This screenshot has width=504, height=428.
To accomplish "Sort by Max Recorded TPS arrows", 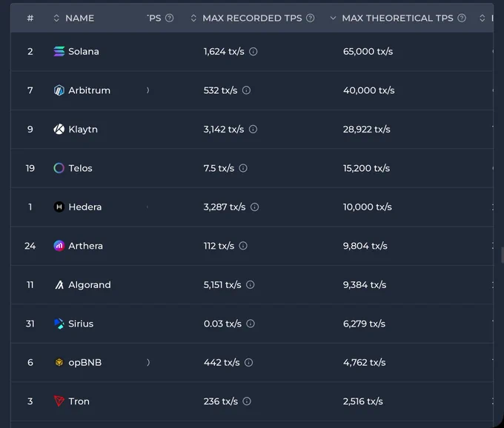I will 193,18.
